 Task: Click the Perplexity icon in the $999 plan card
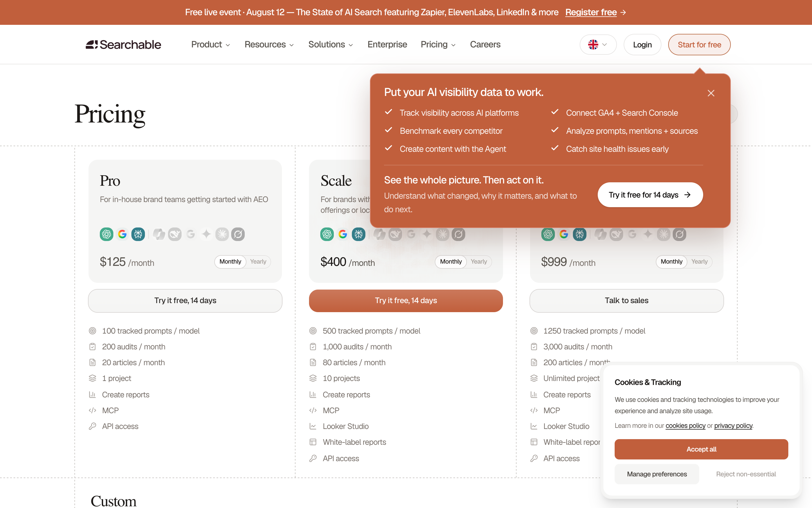tap(579, 234)
